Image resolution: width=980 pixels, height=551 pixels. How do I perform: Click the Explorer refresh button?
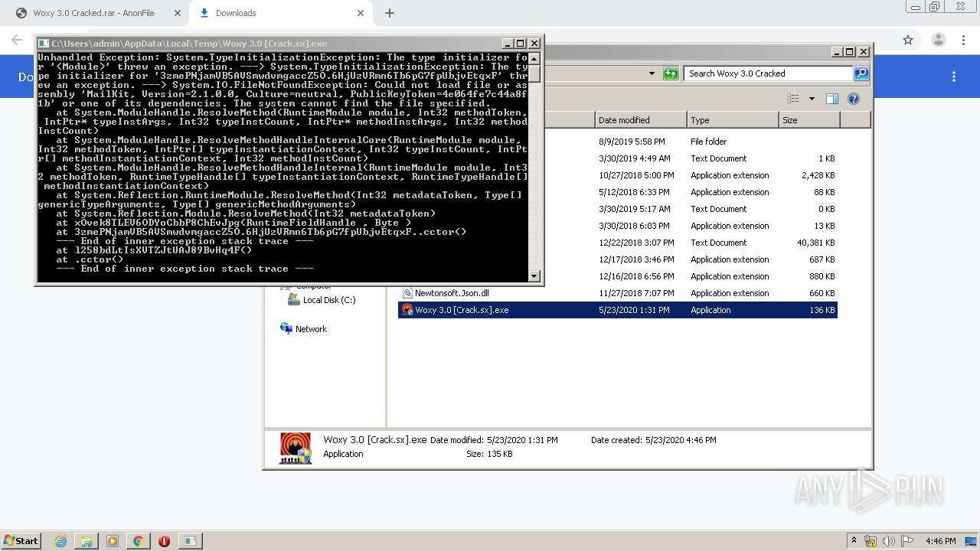click(671, 73)
